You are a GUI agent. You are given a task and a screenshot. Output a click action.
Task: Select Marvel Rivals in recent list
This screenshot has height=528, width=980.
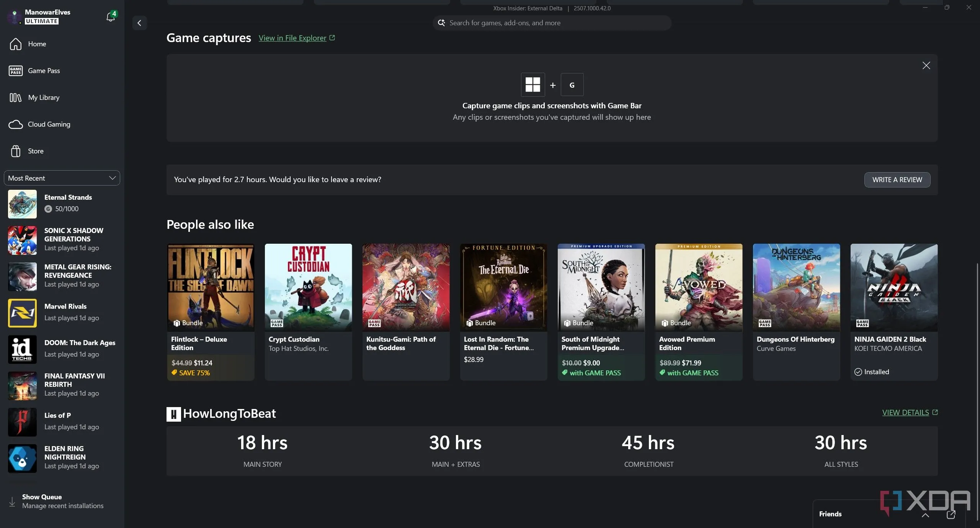click(x=62, y=313)
